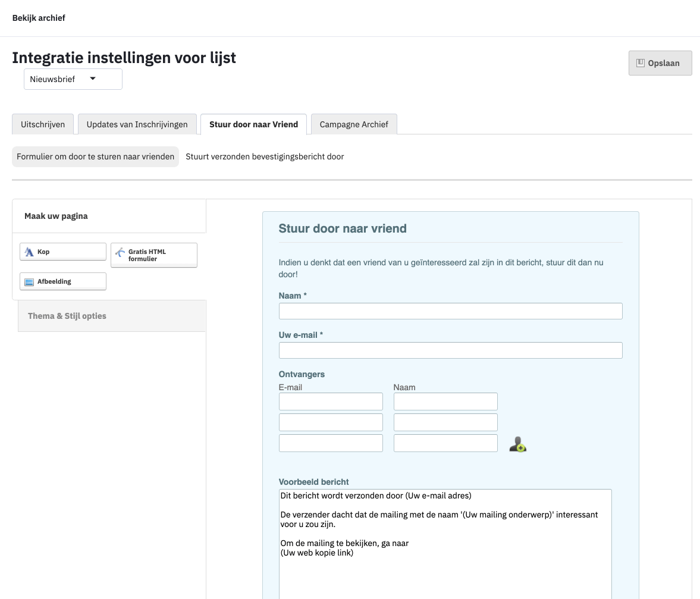Image resolution: width=700 pixels, height=599 pixels.
Task: Collapse the Maak uw pagina panel
Action: (x=109, y=216)
